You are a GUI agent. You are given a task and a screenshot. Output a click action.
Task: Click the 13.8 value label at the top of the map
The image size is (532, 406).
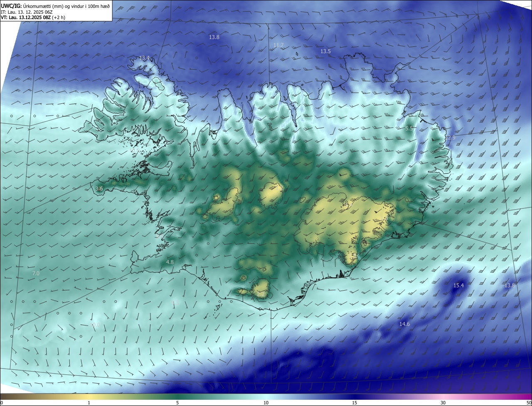(214, 37)
